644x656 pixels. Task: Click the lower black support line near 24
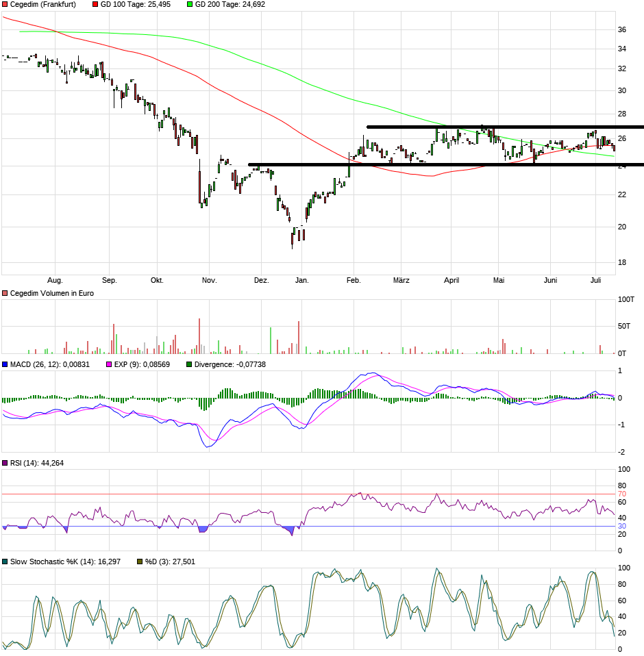(x=446, y=165)
